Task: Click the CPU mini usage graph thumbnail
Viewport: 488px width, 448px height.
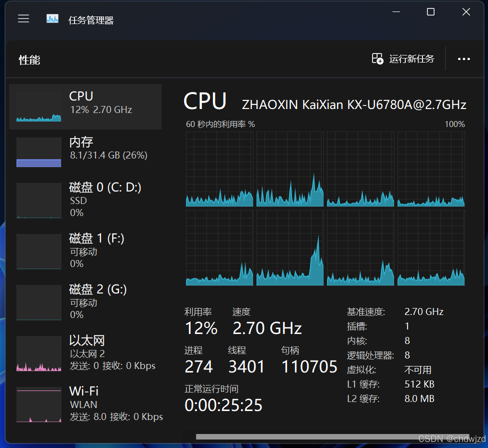Action: click(x=39, y=106)
